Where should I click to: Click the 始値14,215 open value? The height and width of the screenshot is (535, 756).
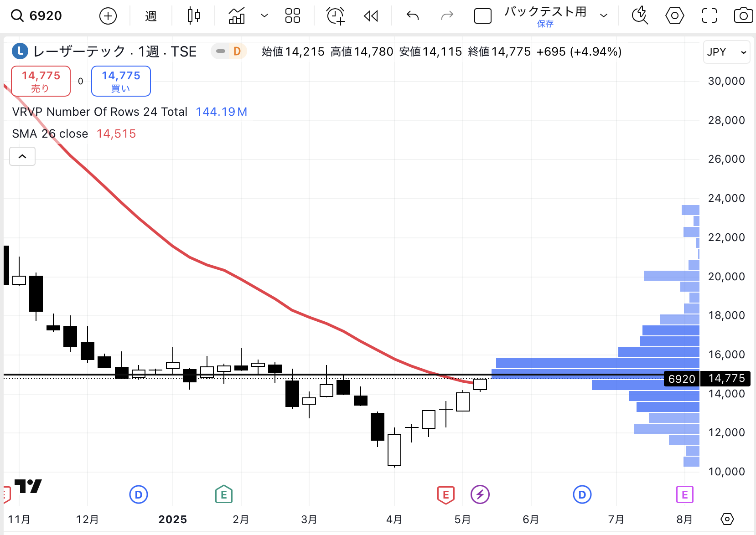click(x=293, y=51)
